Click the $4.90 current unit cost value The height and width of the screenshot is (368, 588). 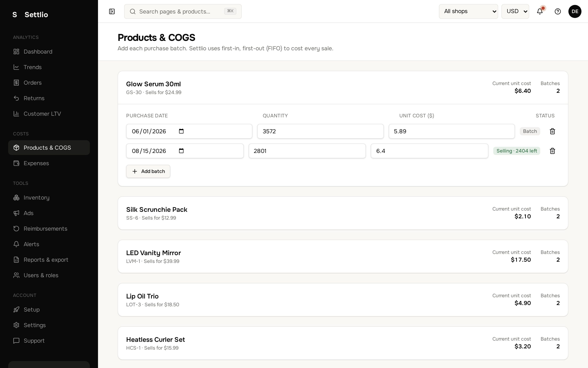pos(523,303)
